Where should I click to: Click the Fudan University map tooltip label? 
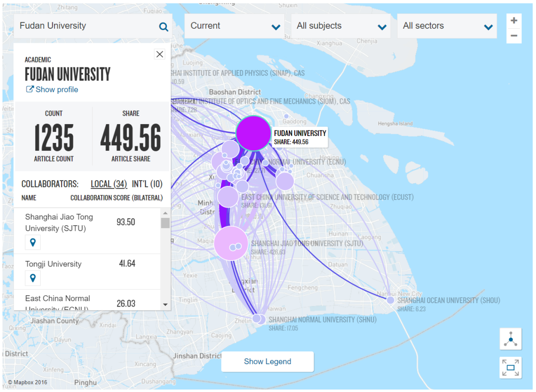pyautogui.click(x=300, y=137)
